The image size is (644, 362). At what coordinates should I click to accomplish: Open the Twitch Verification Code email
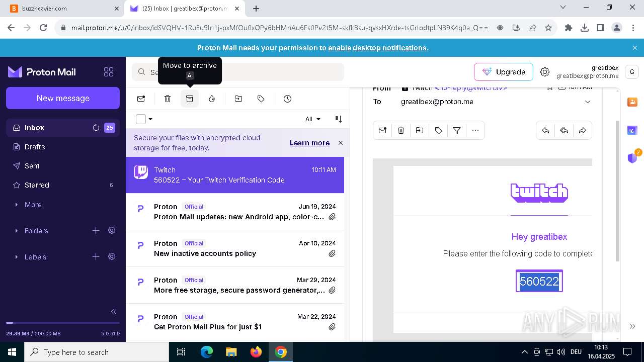[x=235, y=175]
